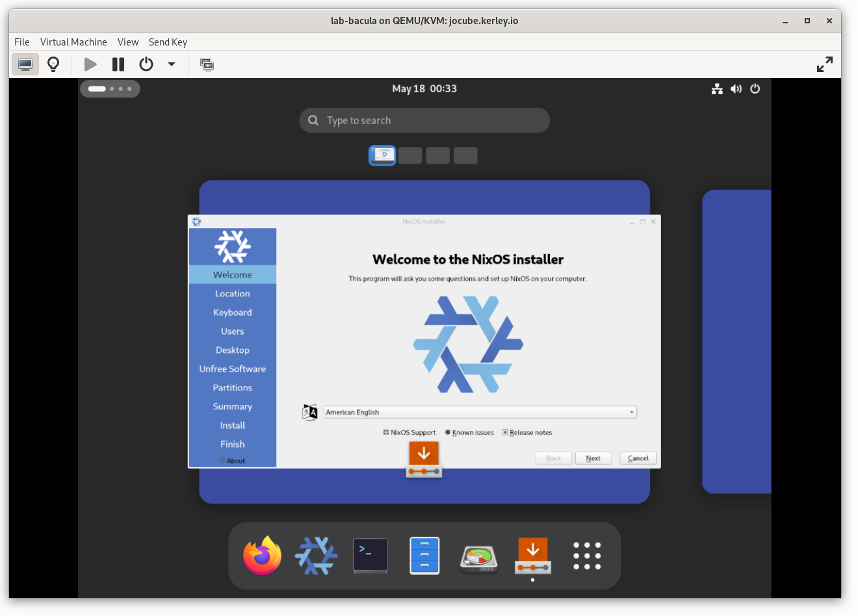858x616 pixels.
Task: Select Install step in installer sidebar
Action: pos(233,426)
